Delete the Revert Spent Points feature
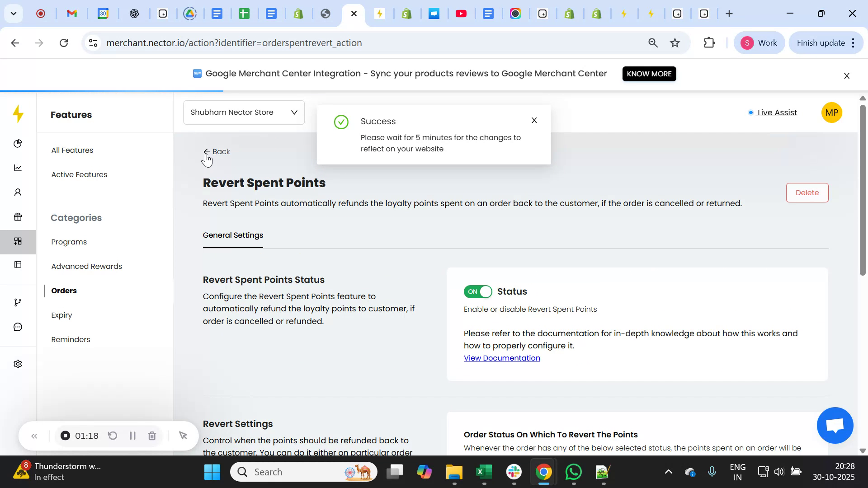The height and width of the screenshot is (488, 868). tap(807, 192)
